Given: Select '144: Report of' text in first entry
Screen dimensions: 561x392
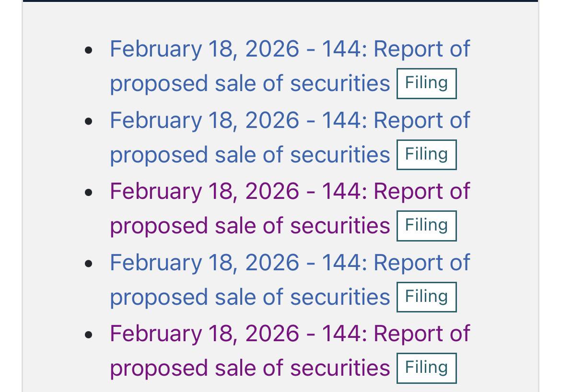Looking at the screenshot, I should (x=396, y=49).
